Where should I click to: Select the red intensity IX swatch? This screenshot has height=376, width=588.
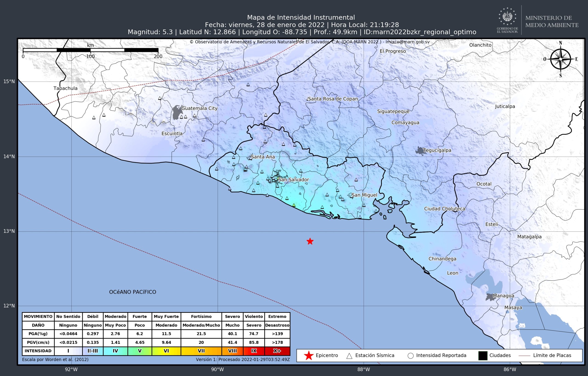coord(254,351)
